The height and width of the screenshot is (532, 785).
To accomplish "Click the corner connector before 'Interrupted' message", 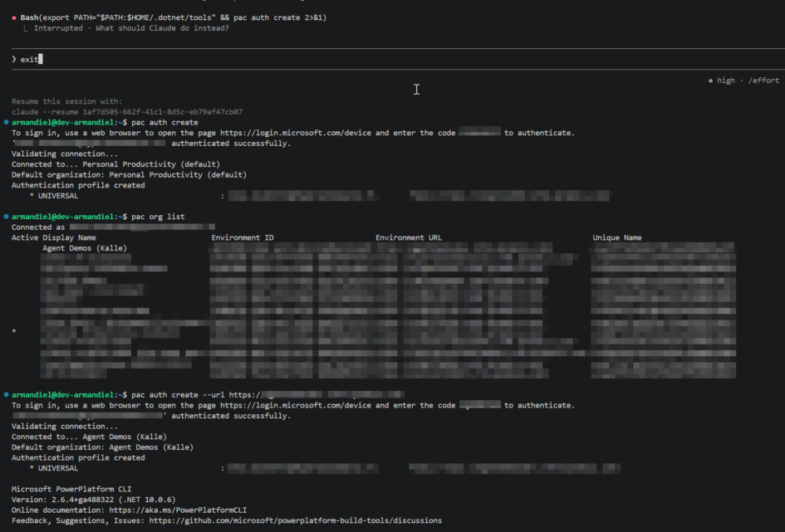I will tap(26, 29).
